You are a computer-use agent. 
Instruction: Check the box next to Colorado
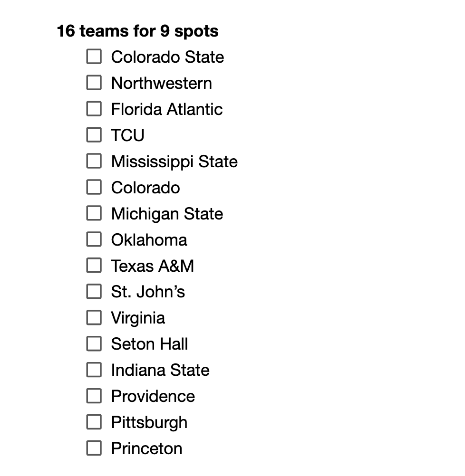click(x=94, y=188)
